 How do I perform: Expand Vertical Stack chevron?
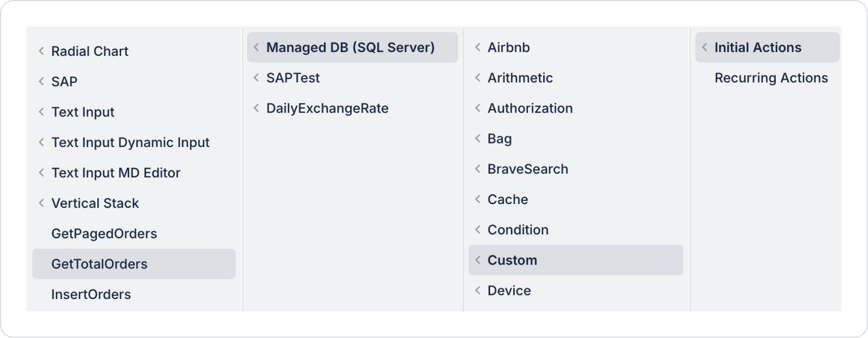(41, 203)
